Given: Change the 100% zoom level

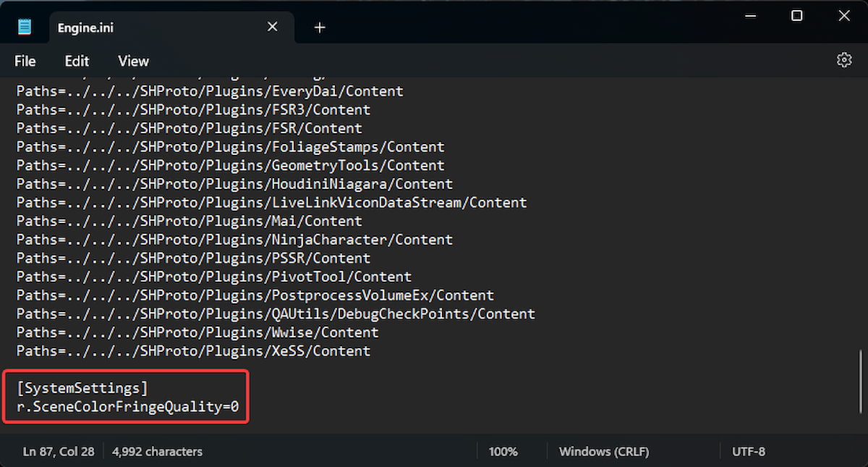Looking at the screenshot, I should click(x=503, y=451).
